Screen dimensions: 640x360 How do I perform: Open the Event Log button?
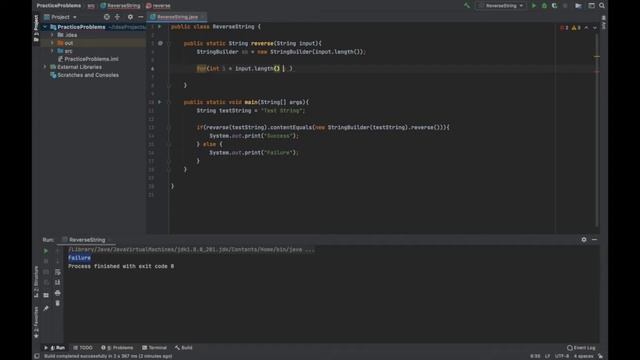click(581, 348)
